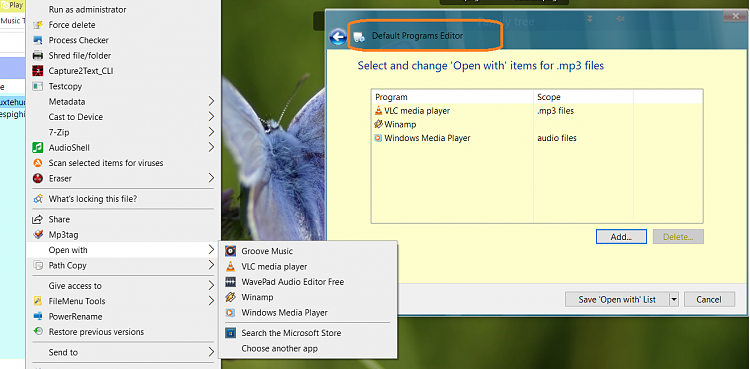The image size is (750, 369).
Task: Select Choose another app
Action: pyautogui.click(x=279, y=348)
